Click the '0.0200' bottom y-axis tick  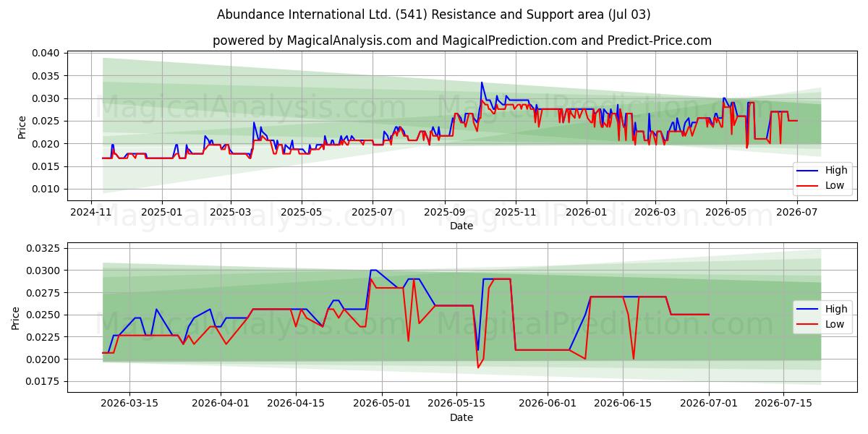pos(44,359)
